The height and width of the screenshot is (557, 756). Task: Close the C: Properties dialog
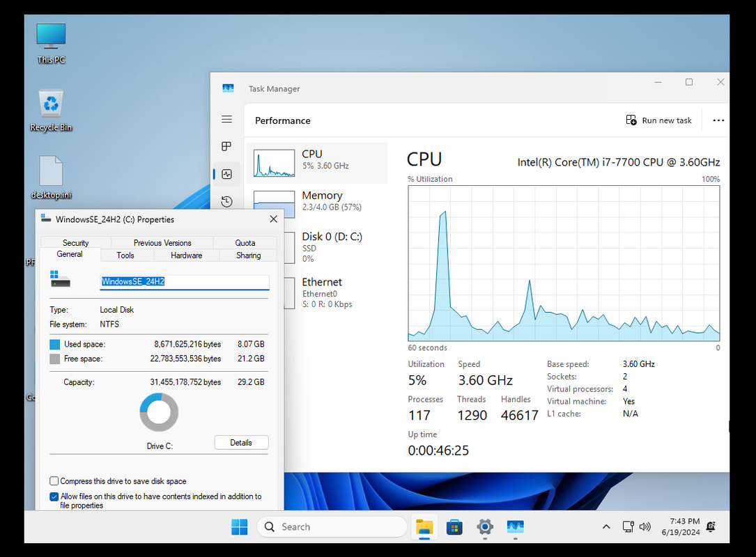coord(273,219)
